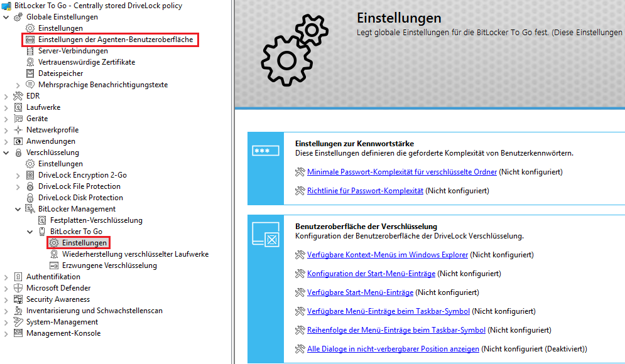Open Verfügbare Start-Menü-Einträge link

360,292
